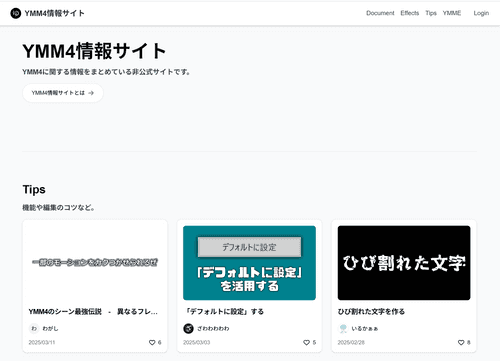Click the arrow icon in YMM4情報サイトとは button
This screenshot has height=361, width=500.
pos(91,93)
